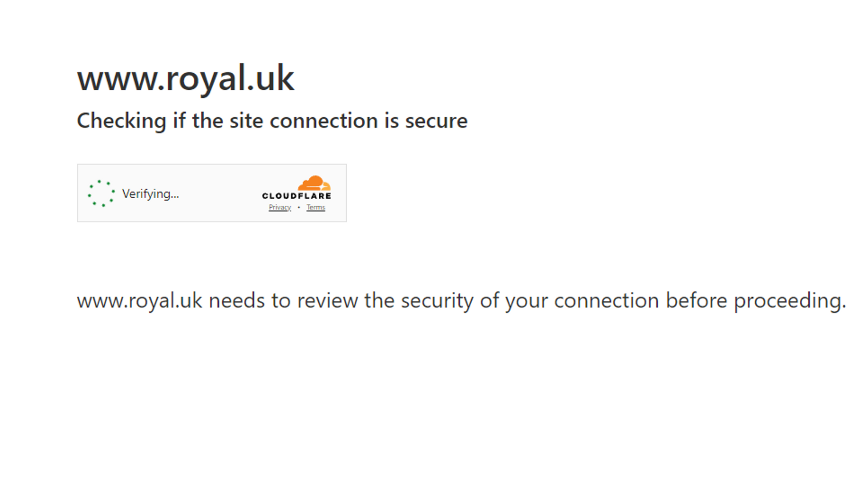Screen dimensions: 868x488
Task: Click the "Verifying..." status label
Action: coord(150,194)
